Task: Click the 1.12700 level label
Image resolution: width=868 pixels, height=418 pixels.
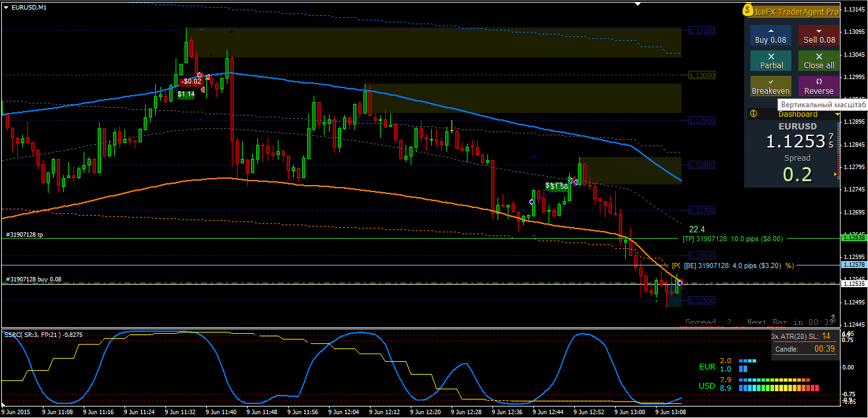Action: [x=702, y=210]
